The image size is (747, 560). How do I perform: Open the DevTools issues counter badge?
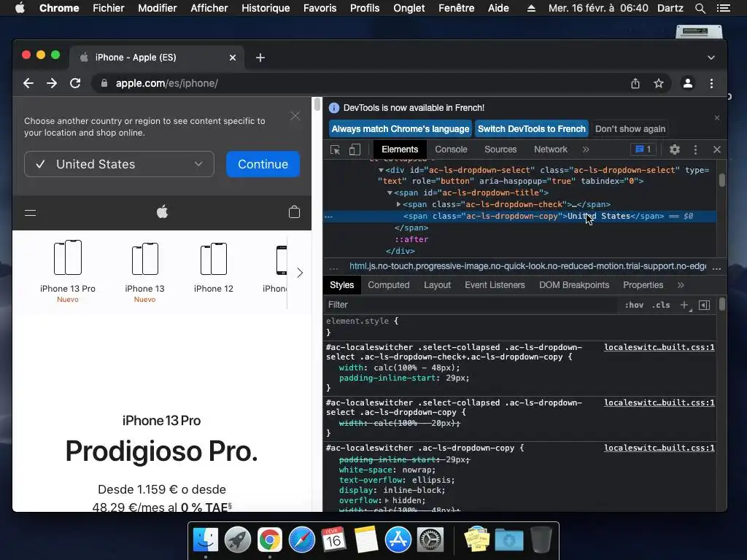(643, 149)
